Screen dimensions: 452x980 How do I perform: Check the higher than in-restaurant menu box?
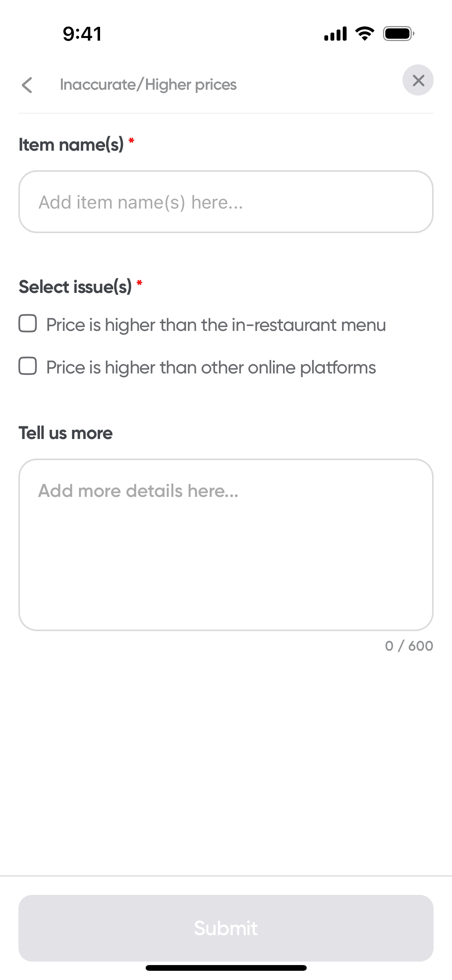(28, 324)
